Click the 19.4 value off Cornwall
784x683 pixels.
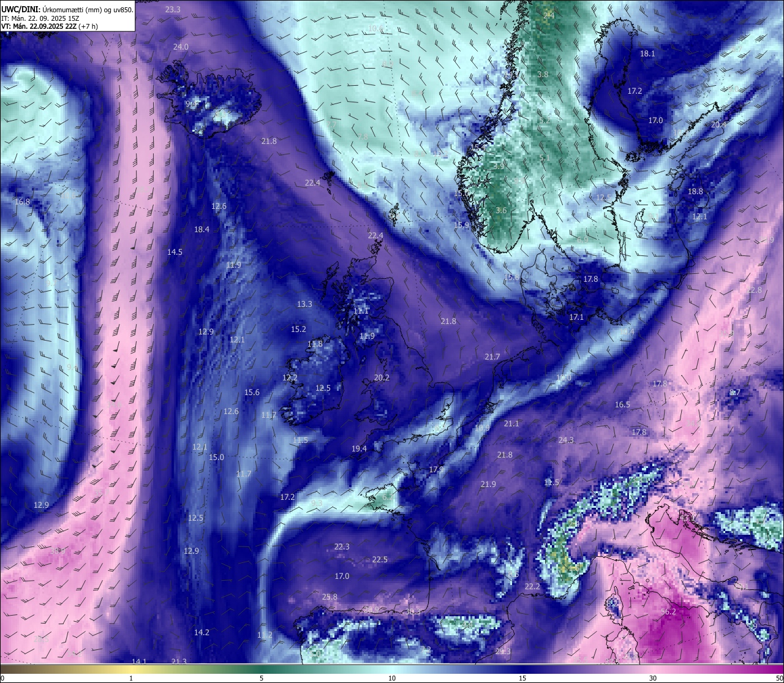coord(359,448)
